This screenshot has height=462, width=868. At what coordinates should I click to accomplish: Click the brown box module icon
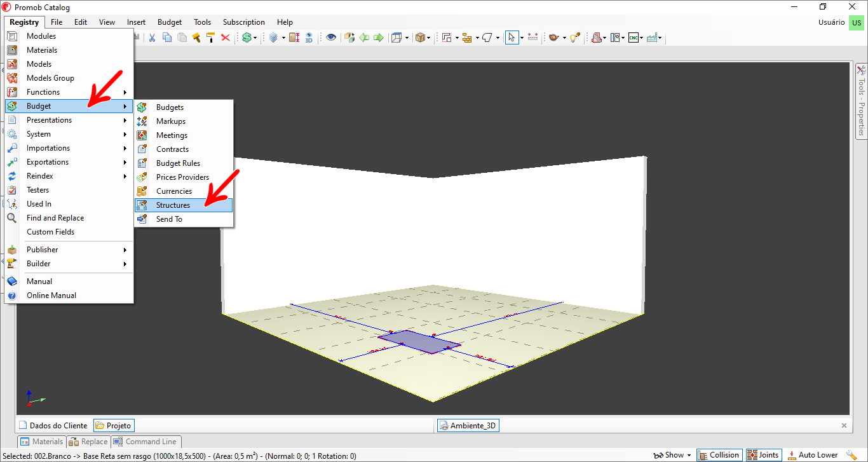click(420, 37)
